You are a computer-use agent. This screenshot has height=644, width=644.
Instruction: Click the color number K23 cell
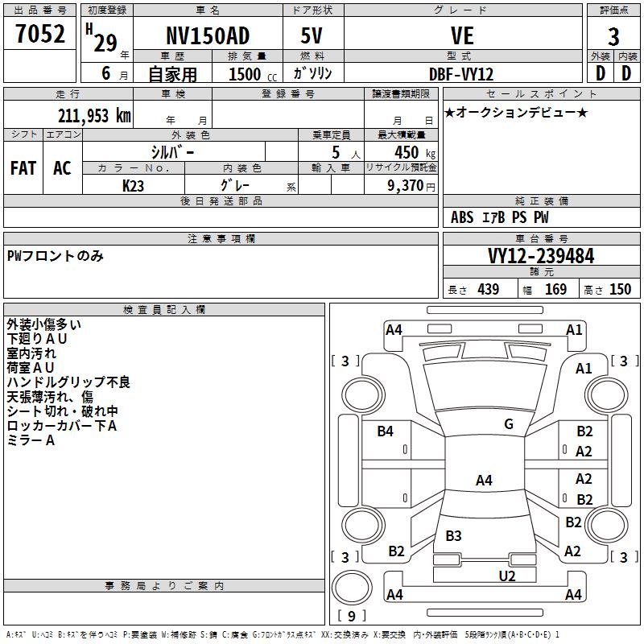click(133, 186)
